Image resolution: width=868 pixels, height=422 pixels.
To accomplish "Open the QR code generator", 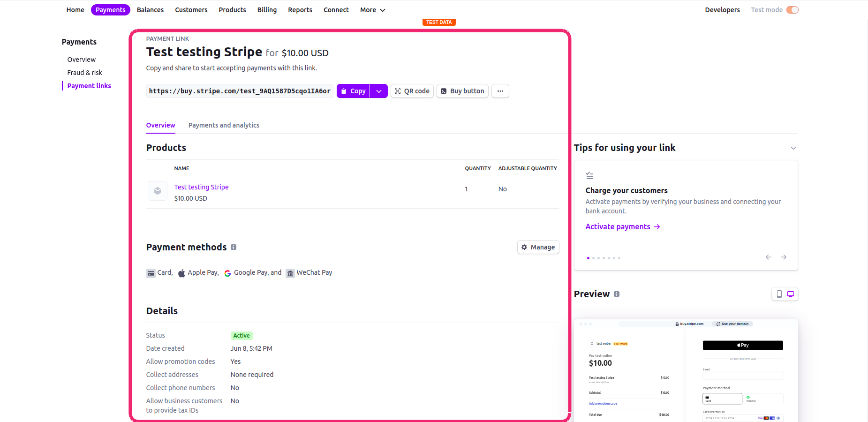I will coord(412,91).
